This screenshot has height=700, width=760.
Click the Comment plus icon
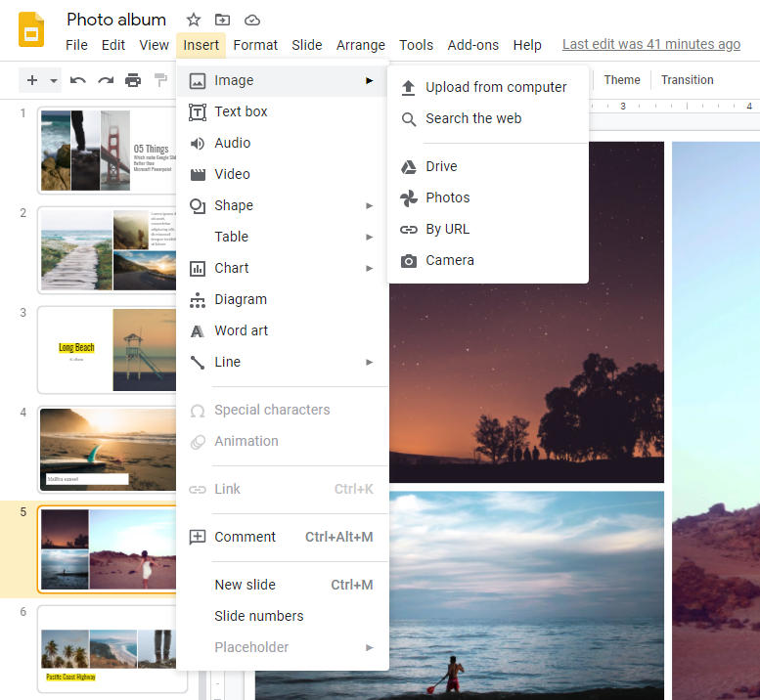(x=198, y=537)
